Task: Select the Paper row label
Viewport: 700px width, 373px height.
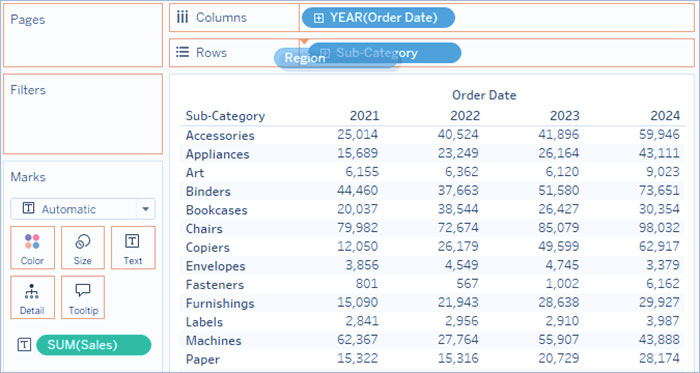Action: [x=203, y=359]
